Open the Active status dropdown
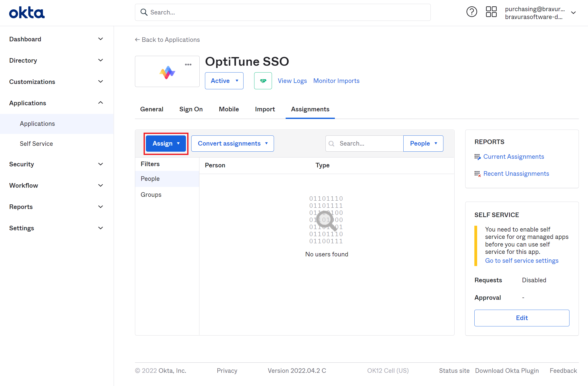The image size is (588, 386). click(x=224, y=81)
